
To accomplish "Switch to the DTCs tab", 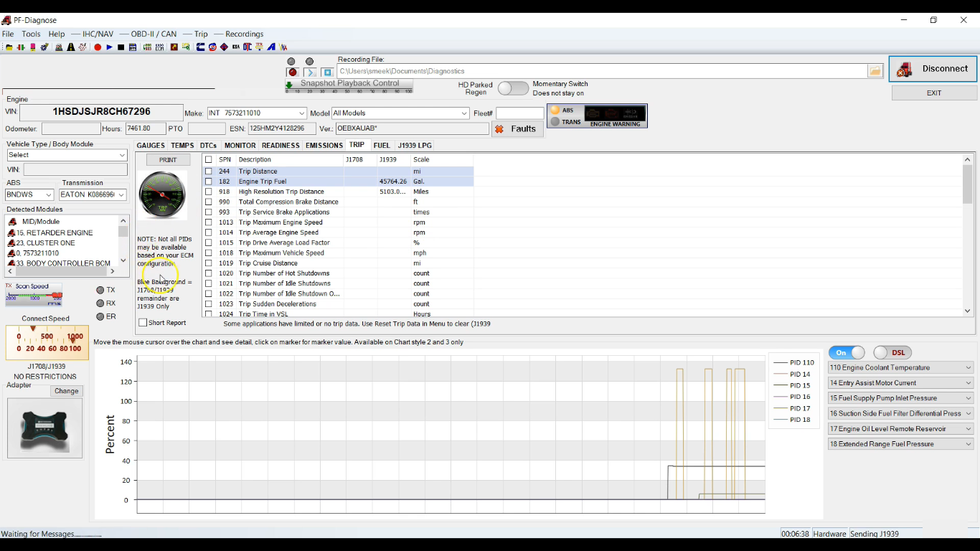I will tap(208, 145).
